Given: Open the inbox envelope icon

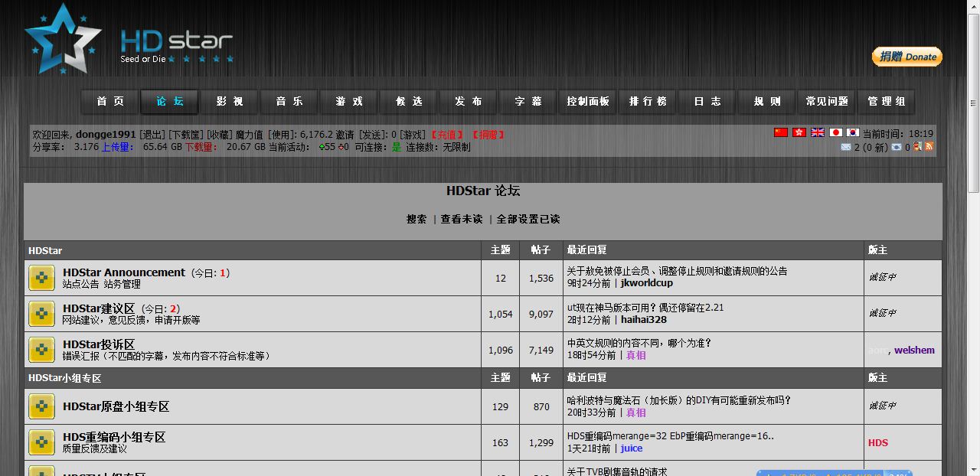Looking at the screenshot, I should click(846, 147).
